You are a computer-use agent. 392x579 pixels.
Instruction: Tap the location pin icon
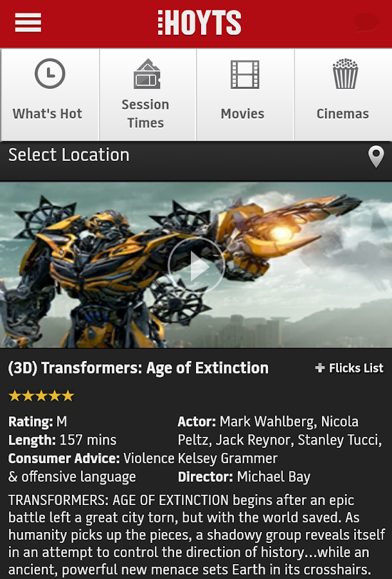(x=376, y=156)
